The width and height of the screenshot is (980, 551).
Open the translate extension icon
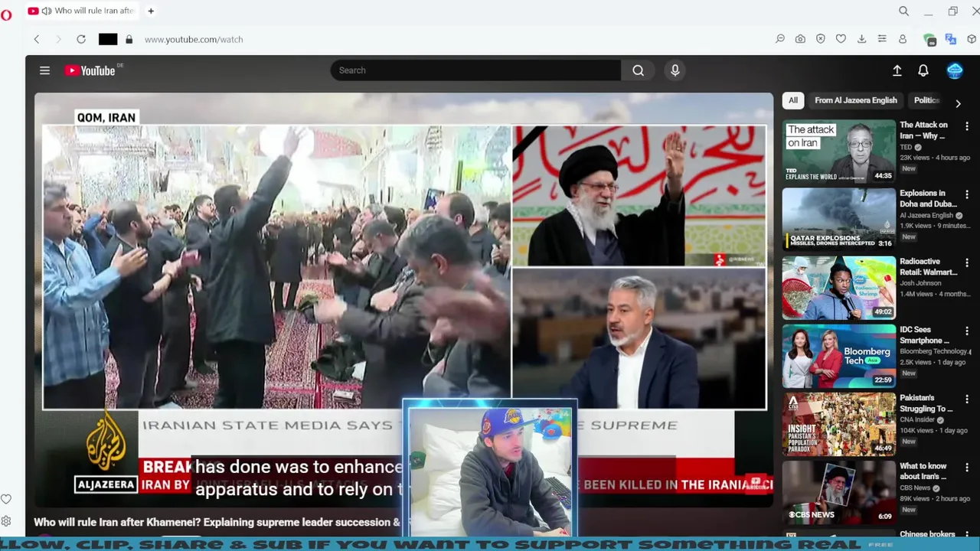tap(951, 39)
